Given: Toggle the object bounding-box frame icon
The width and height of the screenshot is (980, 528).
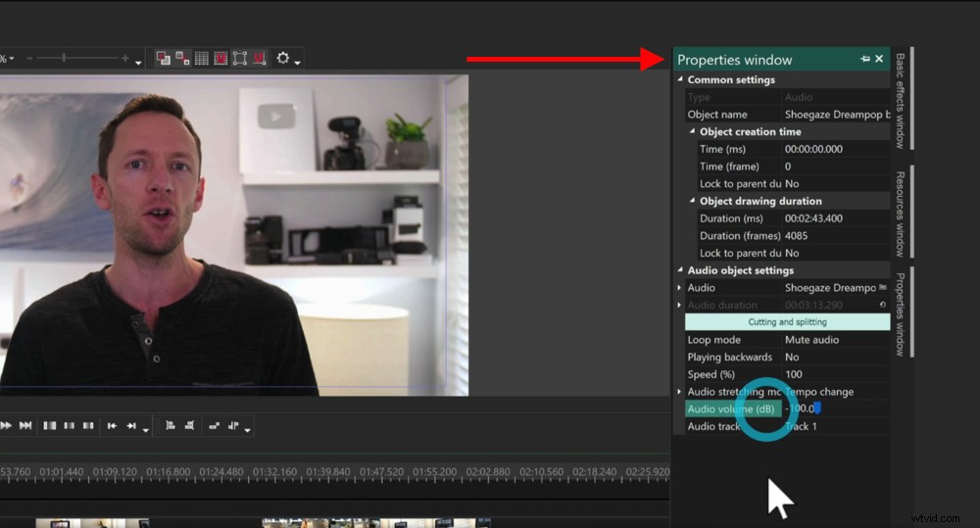Looking at the screenshot, I should click(240, 58).
